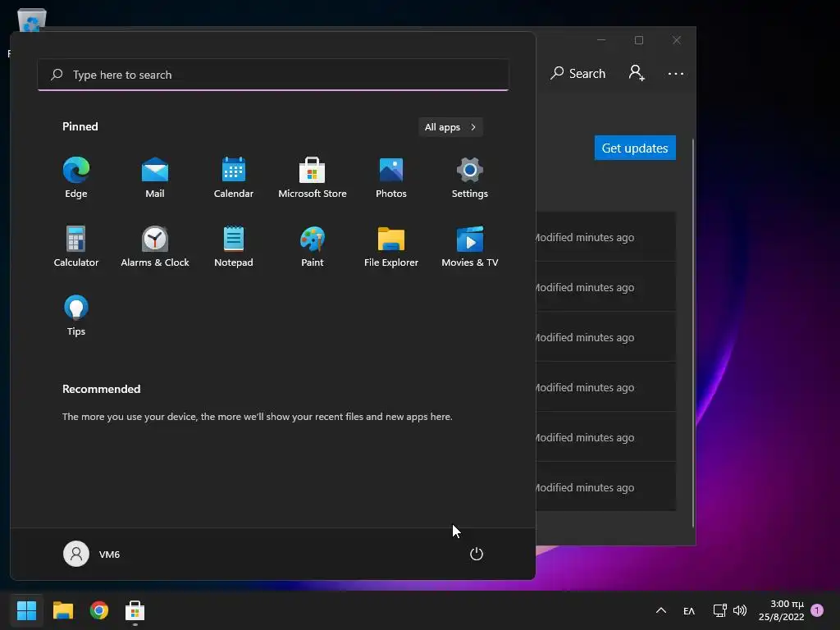Screen dimensions: 840x630
Task: Launch Notepad from pinned apps
Action: point(234,246)
